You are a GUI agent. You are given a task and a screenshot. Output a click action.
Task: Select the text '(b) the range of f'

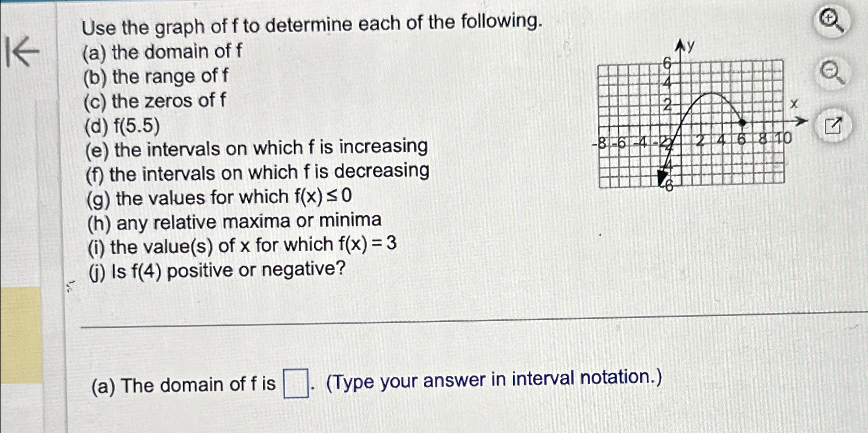[156, 76]
